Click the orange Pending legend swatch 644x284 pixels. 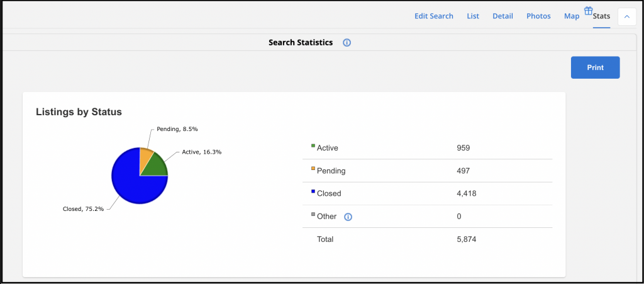pos(313,169)
